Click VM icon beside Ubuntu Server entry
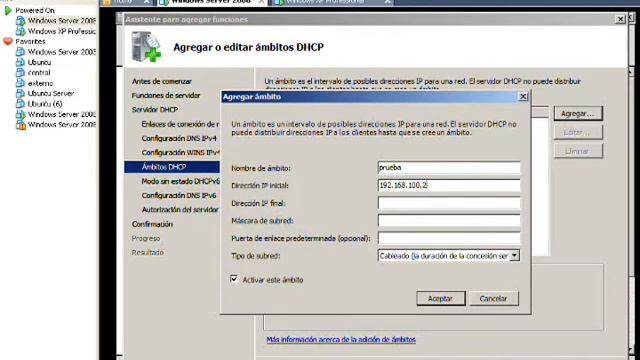640x360 pixels. pos(20,93)
